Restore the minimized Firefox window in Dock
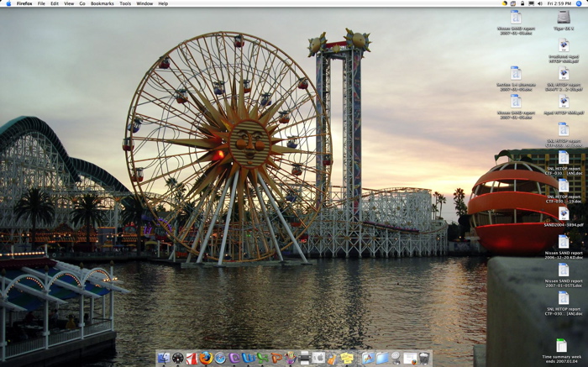The width and height of the screenshot is (588, 367). pos(410,358)
